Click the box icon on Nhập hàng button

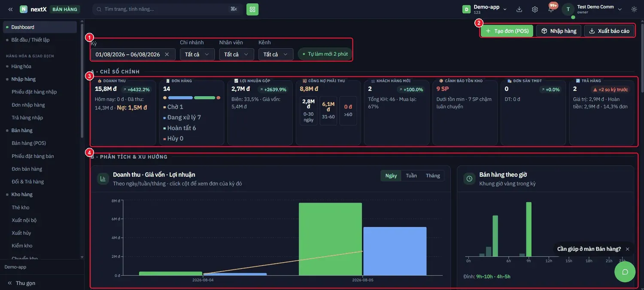click(544, 31)
